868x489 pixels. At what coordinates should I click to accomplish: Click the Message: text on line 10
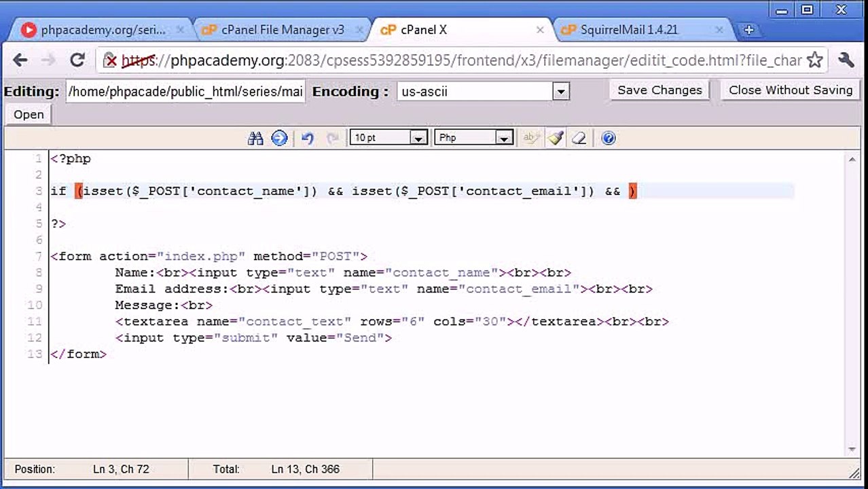(x=147, y=305)
